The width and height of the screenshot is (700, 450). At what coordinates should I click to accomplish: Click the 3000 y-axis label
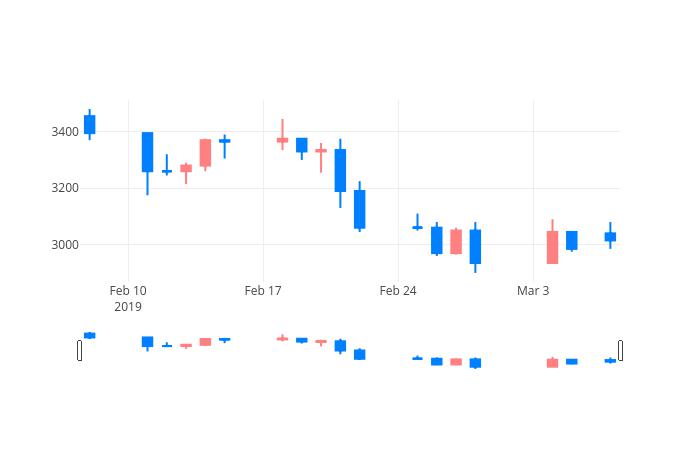(65, 245)
